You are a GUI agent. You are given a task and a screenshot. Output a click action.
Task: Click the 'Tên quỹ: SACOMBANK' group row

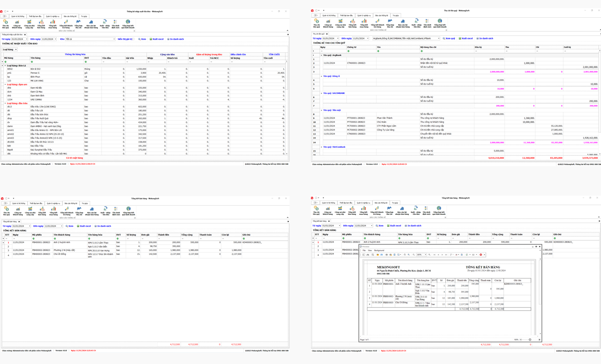(335, 93)
